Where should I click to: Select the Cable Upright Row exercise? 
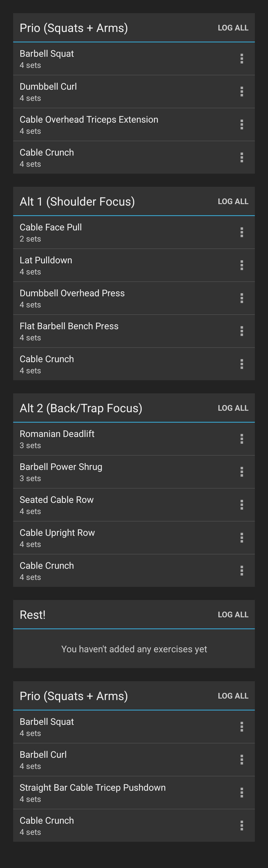click(57, 538)
